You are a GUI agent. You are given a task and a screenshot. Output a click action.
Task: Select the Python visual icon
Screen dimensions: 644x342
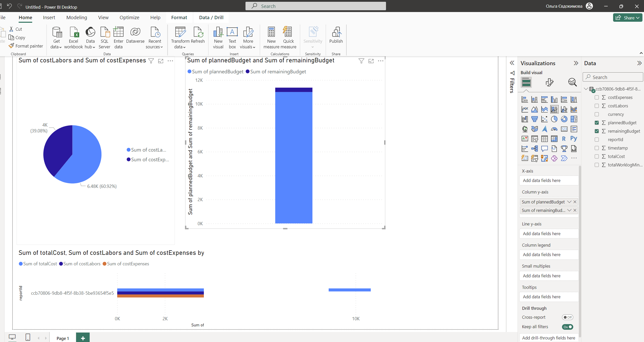tap(574, 139)
